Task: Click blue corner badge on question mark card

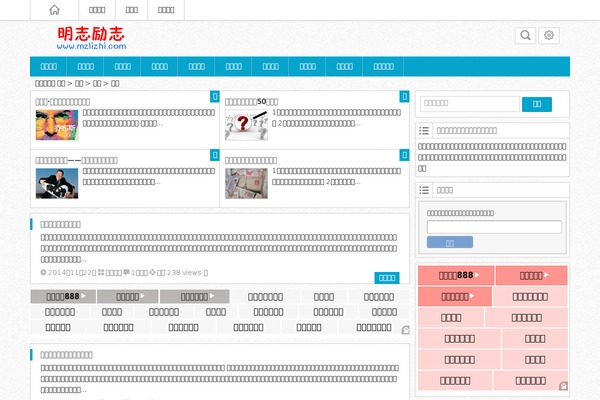Action: click(x=404, y=96)
